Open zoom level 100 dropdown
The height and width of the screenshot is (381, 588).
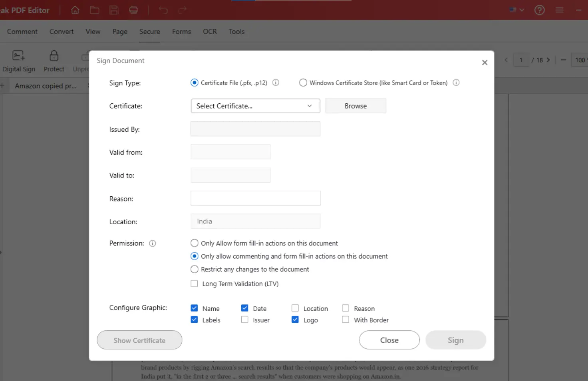point(580,60)
